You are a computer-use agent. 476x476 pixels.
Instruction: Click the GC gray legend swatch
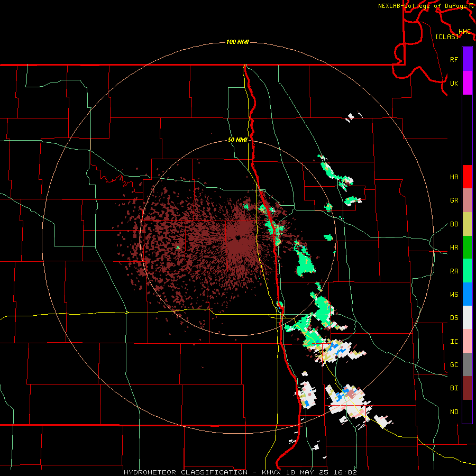[x=467, y=364]
